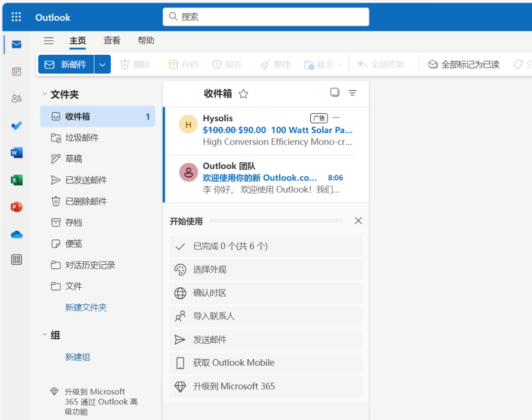Image resolution: width=532 pixels, height=420 pixels.
Task: Switch to the 帮助 tab
Action: pos(146,41)
